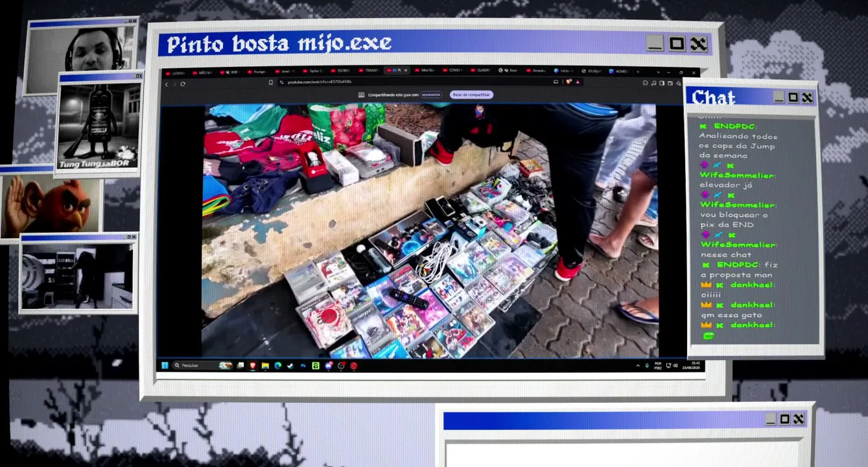Click the 'Tung Tung saBOR' image

pos(99,125)
